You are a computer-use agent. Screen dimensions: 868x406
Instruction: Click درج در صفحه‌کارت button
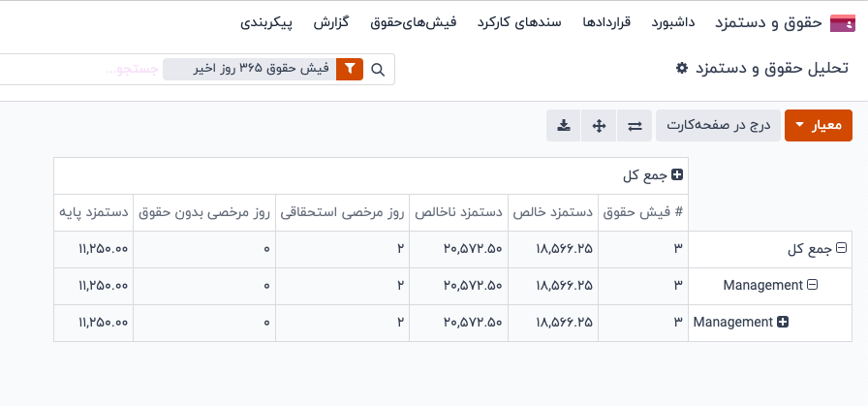[x=718, y=125]
